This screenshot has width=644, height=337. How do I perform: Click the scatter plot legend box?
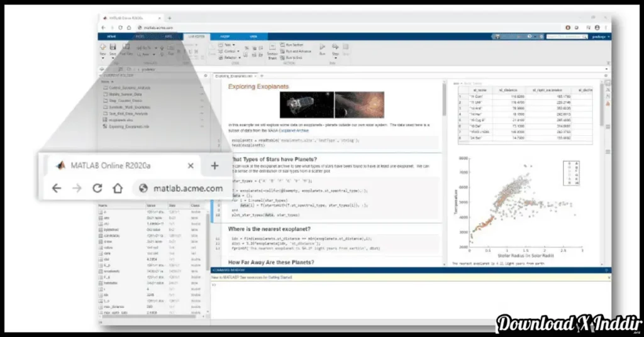coord(571,174)
